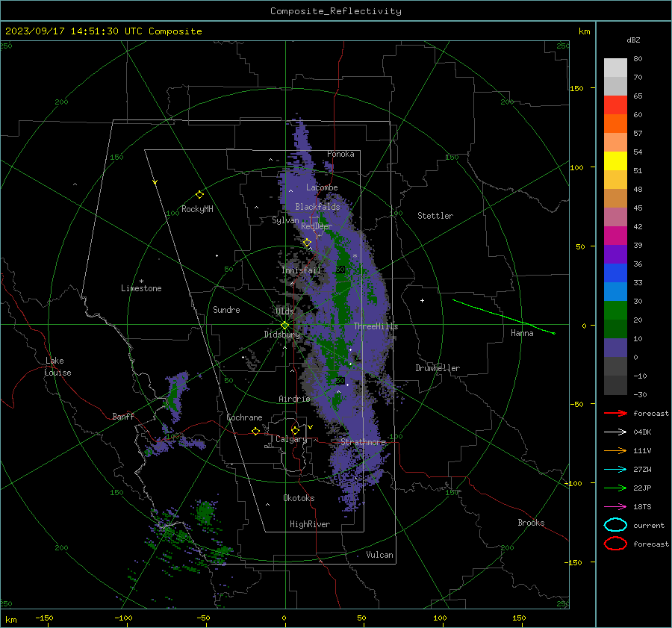Click the yellow diamond marker near RockyMH
This screenshot has width=672, height=628.
199,195
